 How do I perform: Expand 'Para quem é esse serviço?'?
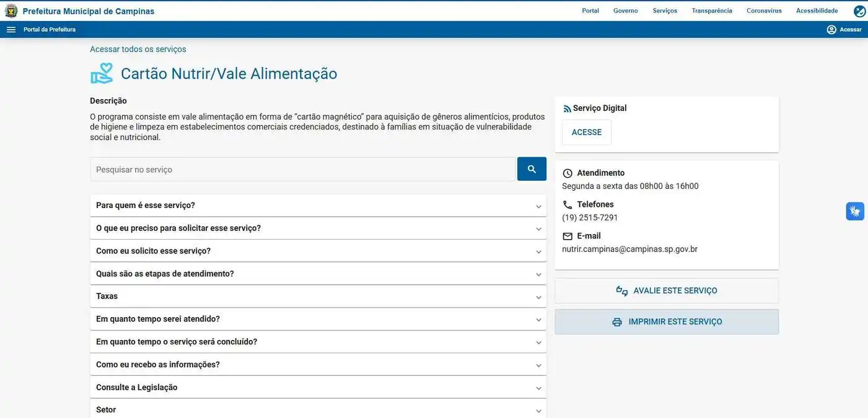[318, 206]
